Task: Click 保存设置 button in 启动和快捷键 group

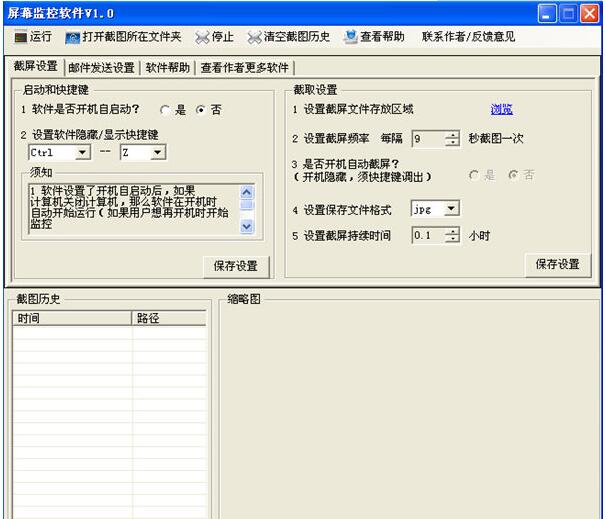Action: [x=236, y=266]
